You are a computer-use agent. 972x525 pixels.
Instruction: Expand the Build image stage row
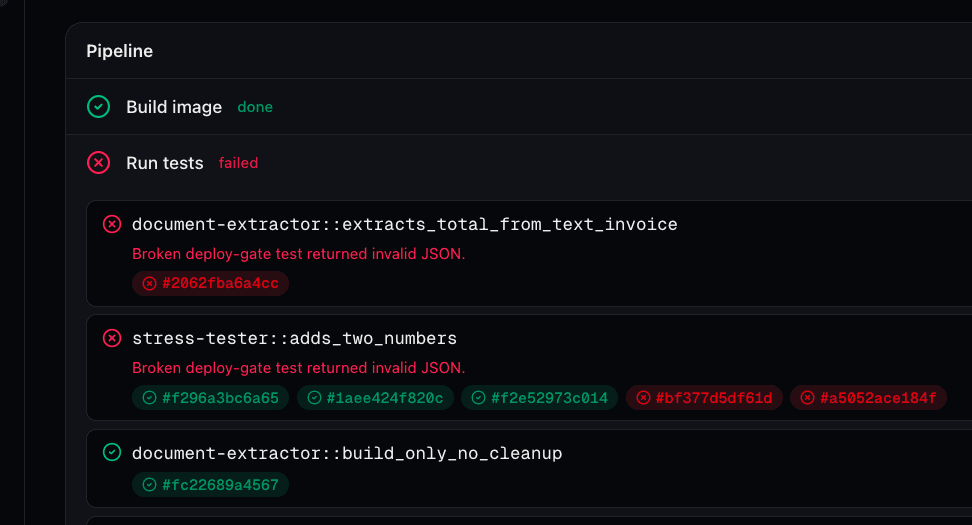pos(519,107)
